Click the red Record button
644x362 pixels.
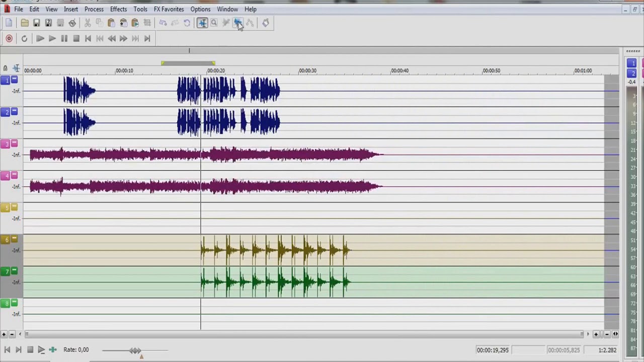[9, 39]
